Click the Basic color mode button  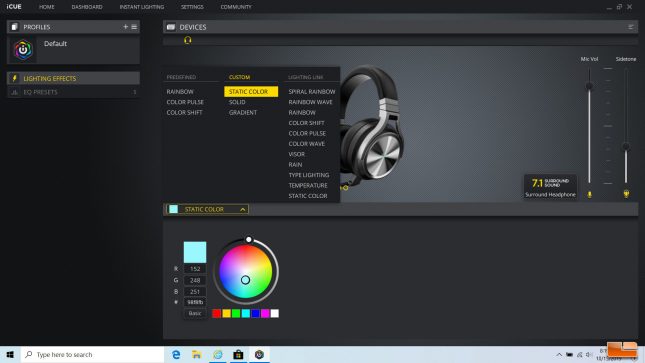(195, 313)
